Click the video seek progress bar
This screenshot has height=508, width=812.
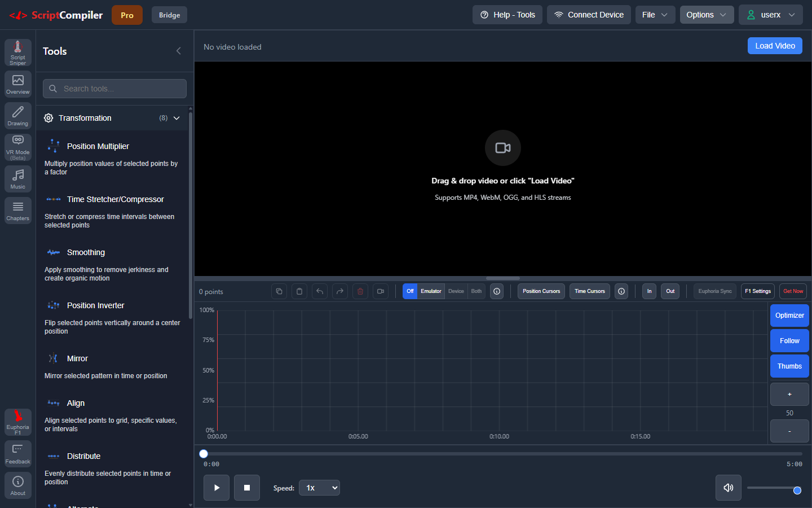point(503,454)
